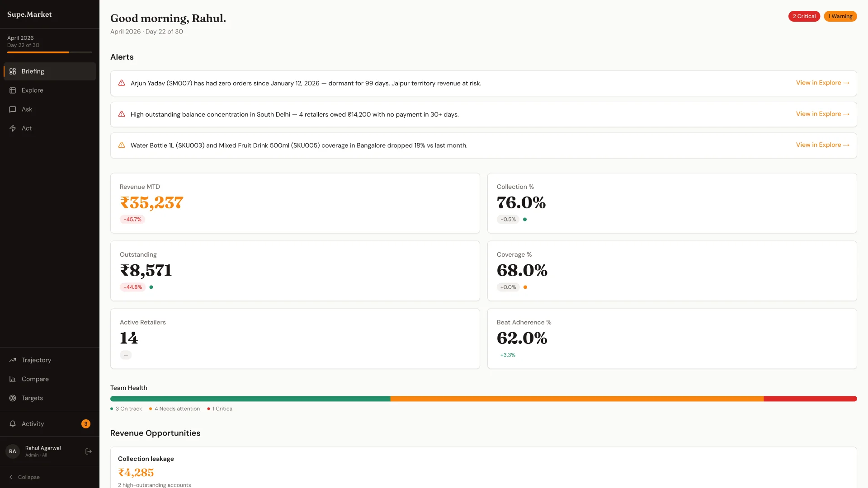
Task: Click the red critical segment of Team Health bar
Action: pyautogui.click(x=810, y=399)
